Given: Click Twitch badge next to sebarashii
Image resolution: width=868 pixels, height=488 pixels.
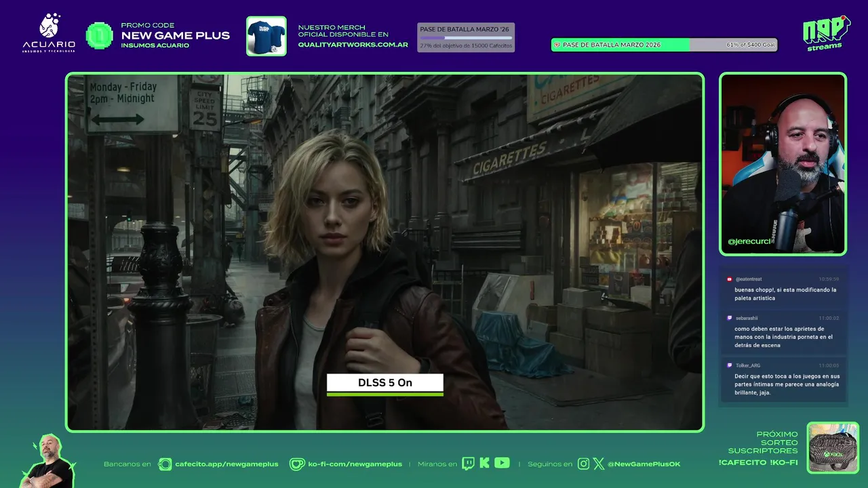Looking at the screenshot, I should (x=730, y=318).
